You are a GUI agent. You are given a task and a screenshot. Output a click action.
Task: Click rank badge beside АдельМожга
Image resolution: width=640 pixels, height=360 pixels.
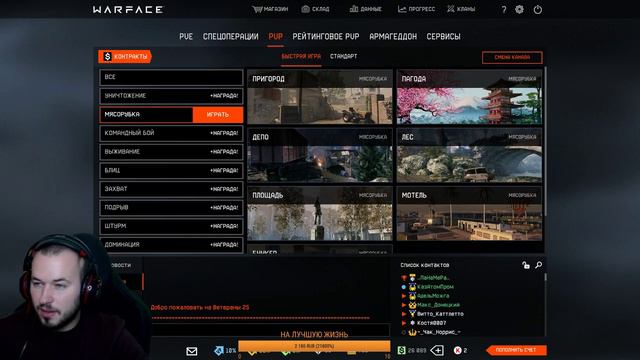tap(413, 296)
